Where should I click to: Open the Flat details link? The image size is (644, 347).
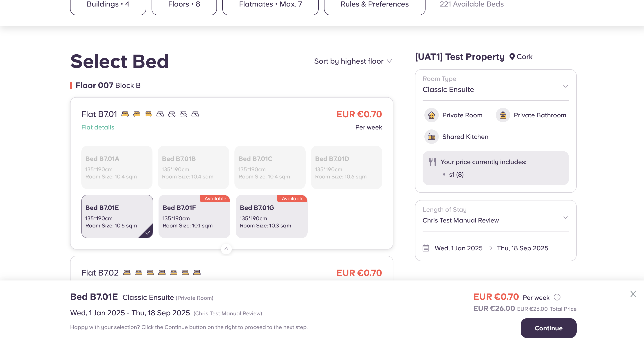coord(98,127)
